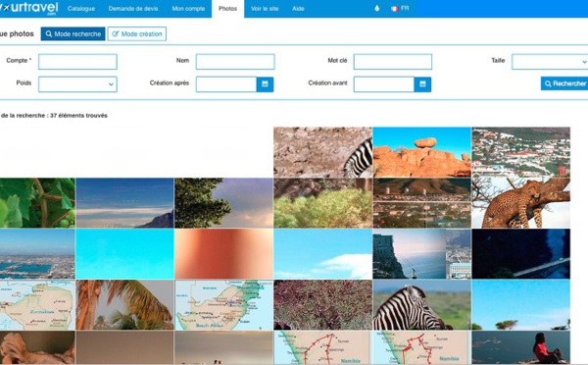
Task: Switch to Mode création
Action: (137, 33)
